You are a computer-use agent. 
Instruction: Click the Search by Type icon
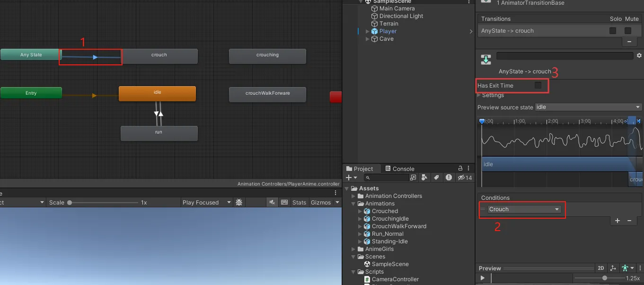pos(424,178)
